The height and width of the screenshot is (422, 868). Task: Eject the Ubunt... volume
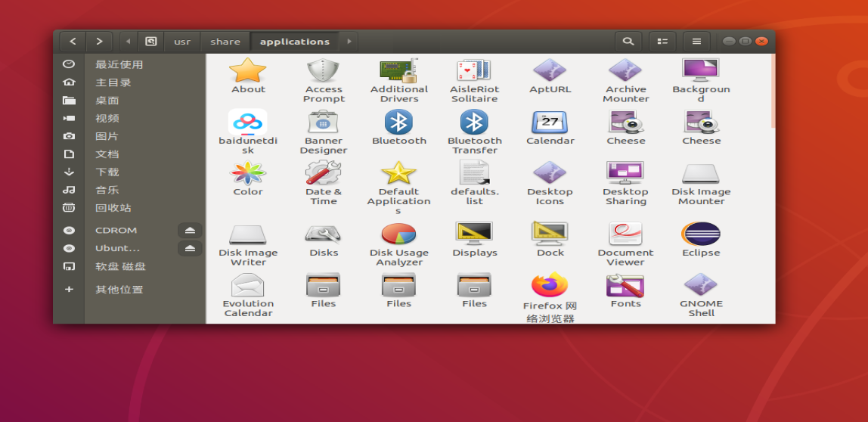190,249
